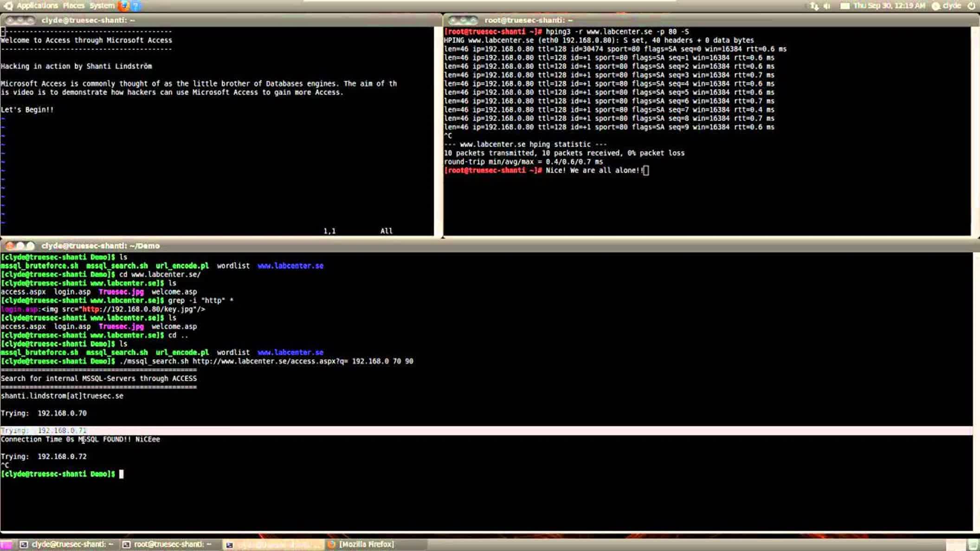This screenshot has height=551, width=980.
Task: Click the highlighted third terminal taskbar button
Action: point(274,545)
